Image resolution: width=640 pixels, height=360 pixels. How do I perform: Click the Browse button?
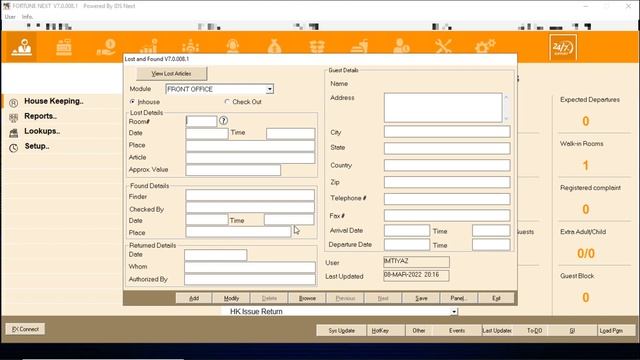point(307,298)
